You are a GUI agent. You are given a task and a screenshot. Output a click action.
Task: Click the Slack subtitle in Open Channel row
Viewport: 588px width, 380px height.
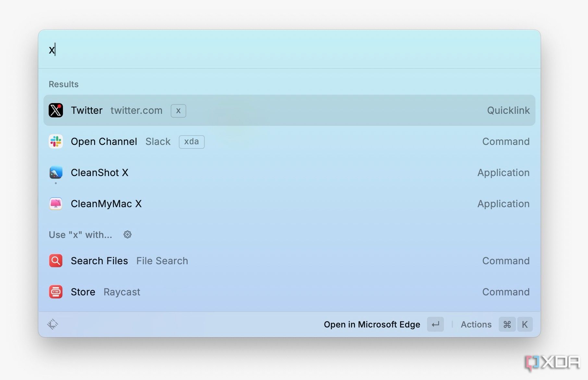point(158,141)
